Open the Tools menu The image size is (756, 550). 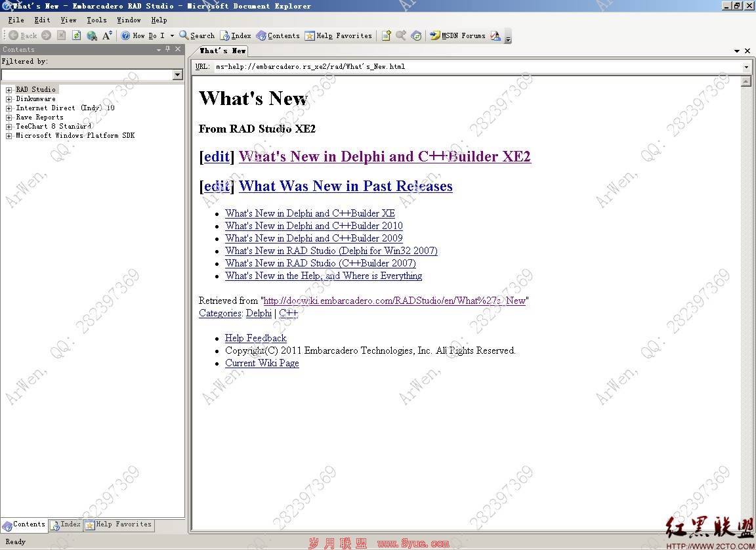coord(96,20)
